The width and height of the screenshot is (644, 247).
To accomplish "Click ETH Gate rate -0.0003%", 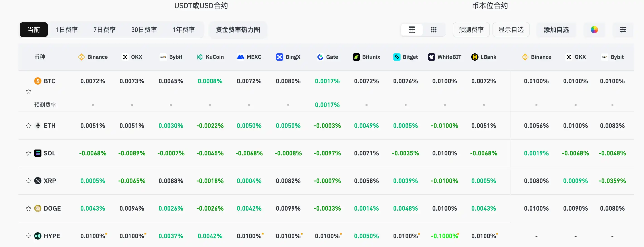I will [327, 126].
